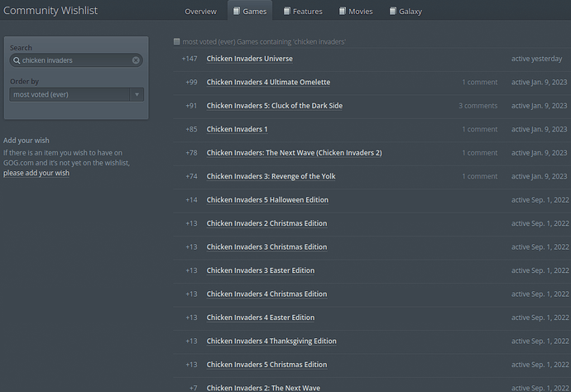Click '1 comment' on Ultimate Omelette row
This screenshot has height=392, width=571.
click(480, 82)
